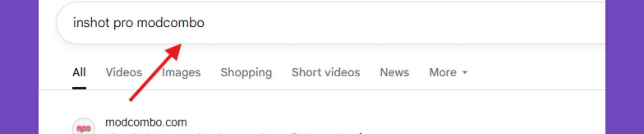Click the purple border on the left side
The height and width of the screenshot is (134, 644).
pyautogui.click(x=19, y=67)
